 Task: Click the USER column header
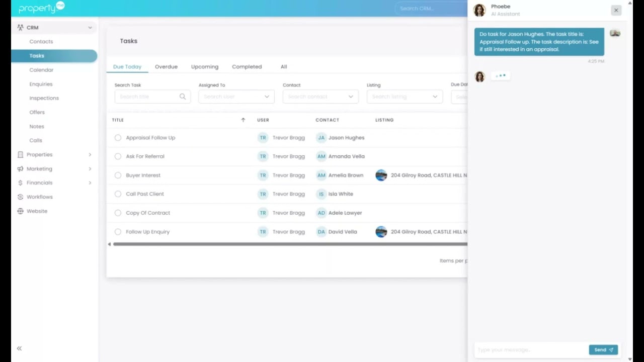click(263, 120)
